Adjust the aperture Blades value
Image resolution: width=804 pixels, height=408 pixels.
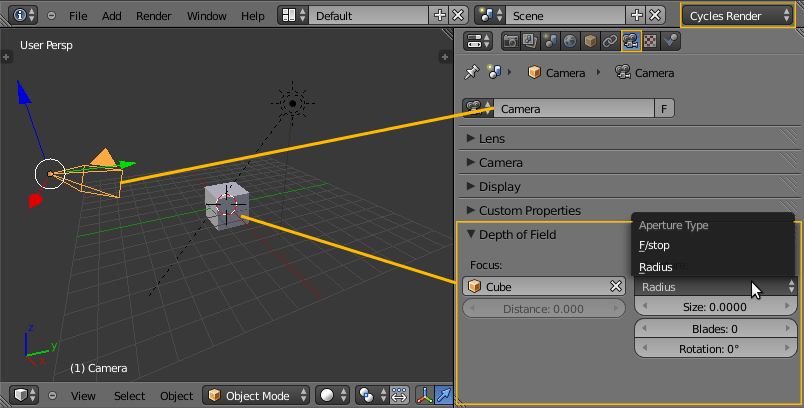(x=716, y=329)
